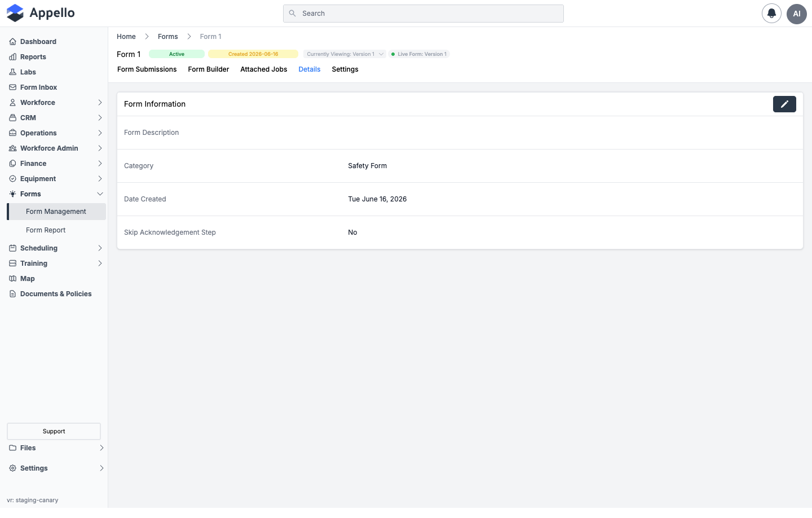812x518 pixels.
Task: Click the Skip Acknowledgement Step label
Action: pyautogui.click(x=170, y=232)
